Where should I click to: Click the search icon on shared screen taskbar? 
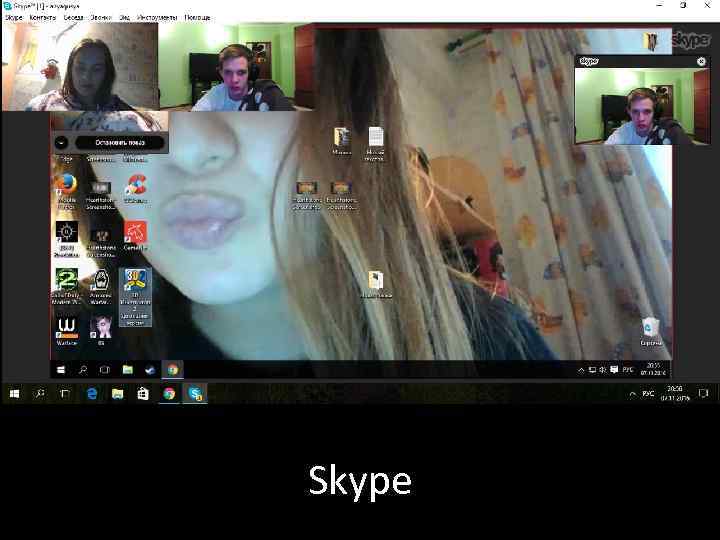pos(83,370)
